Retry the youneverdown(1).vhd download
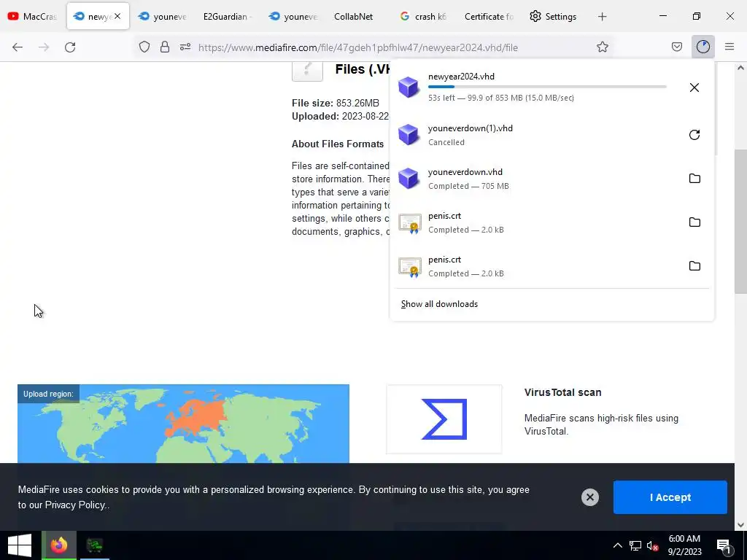The width and height of the screenshot is (747, 560). [x=694, y=135]
